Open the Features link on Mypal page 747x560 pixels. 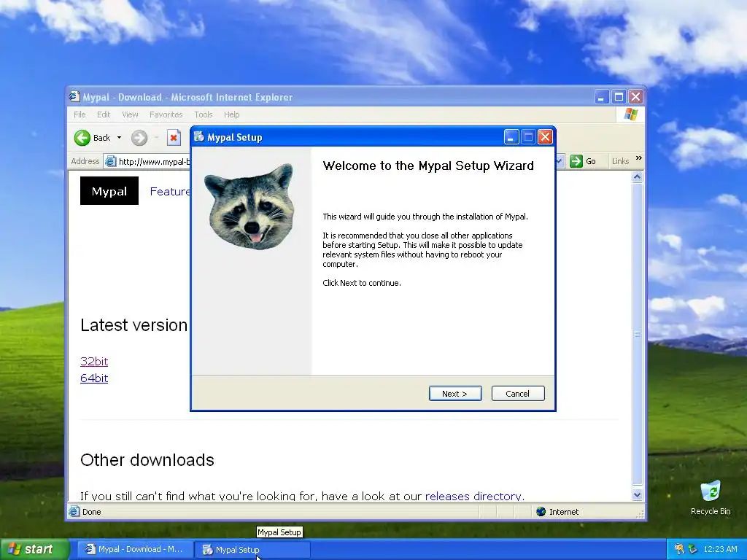pos(170,192)
